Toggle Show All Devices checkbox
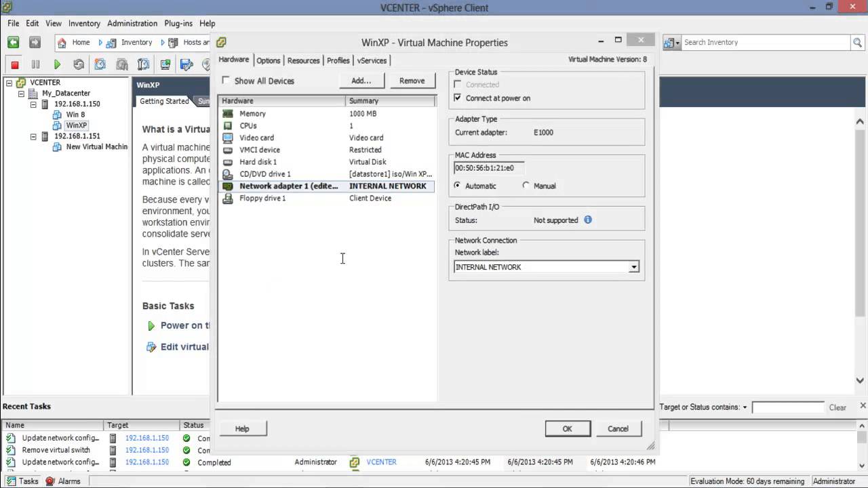868x488 pixels. click(226, 80)
